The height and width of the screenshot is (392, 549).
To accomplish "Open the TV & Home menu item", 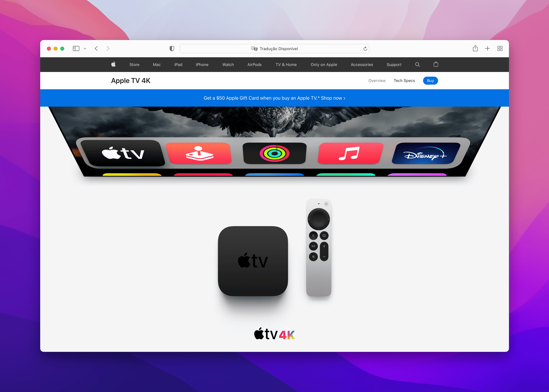I will [285, 64].
